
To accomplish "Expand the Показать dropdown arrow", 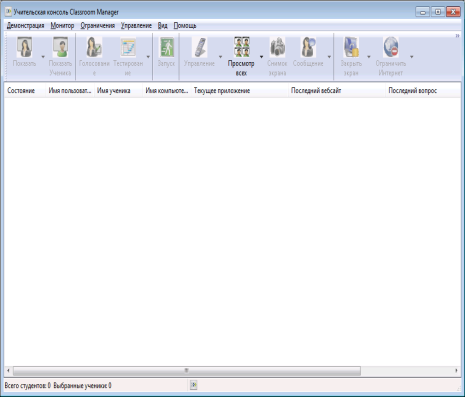I will point(43,57).
